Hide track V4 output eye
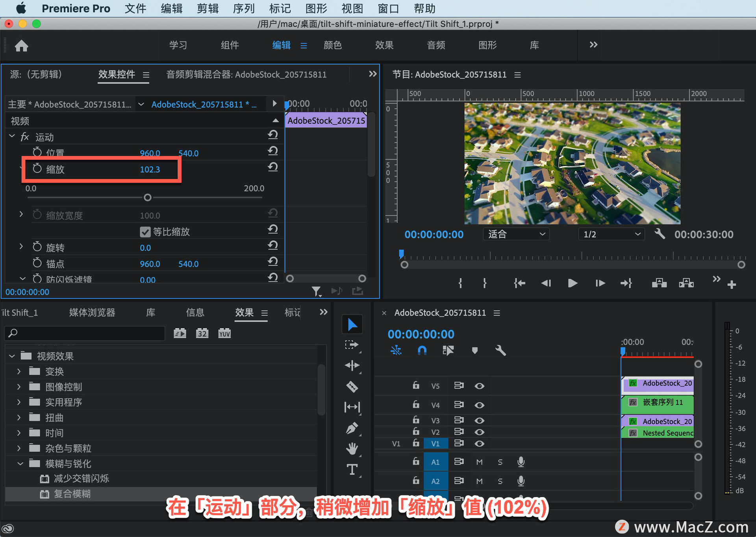The height and width of the screenshot is (537, 756). click(x=479, y=405)
